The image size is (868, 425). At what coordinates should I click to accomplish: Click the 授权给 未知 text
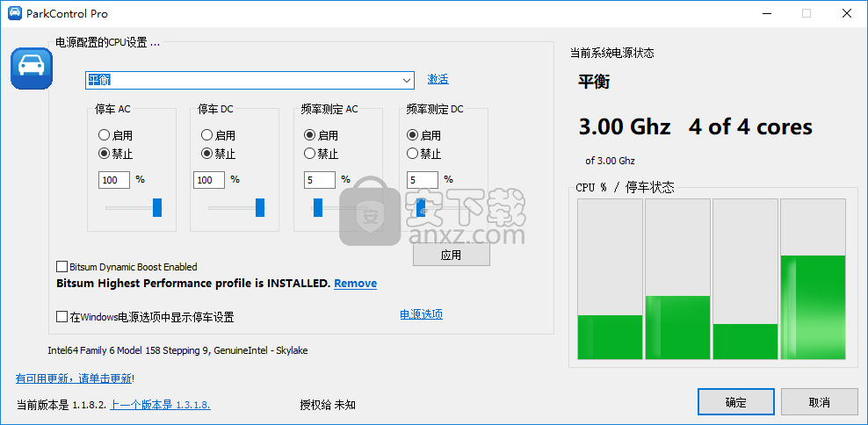click(328, 405)
